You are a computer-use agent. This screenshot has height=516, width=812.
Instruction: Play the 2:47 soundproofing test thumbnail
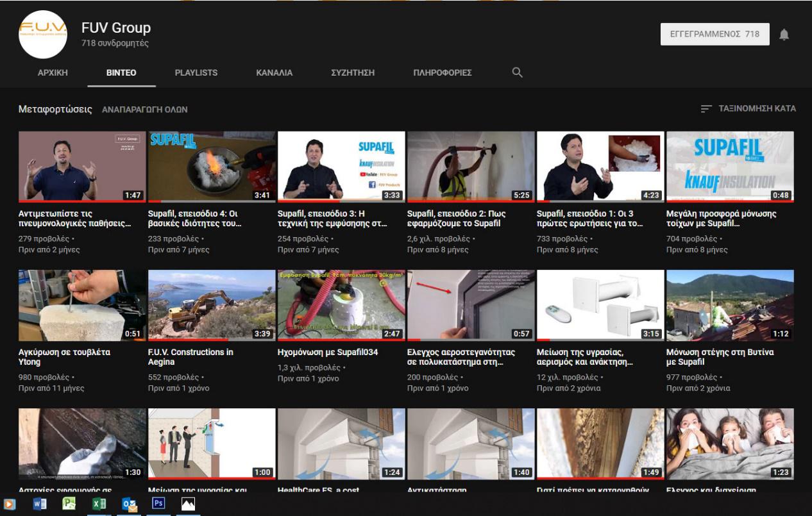tap(341, 305)
